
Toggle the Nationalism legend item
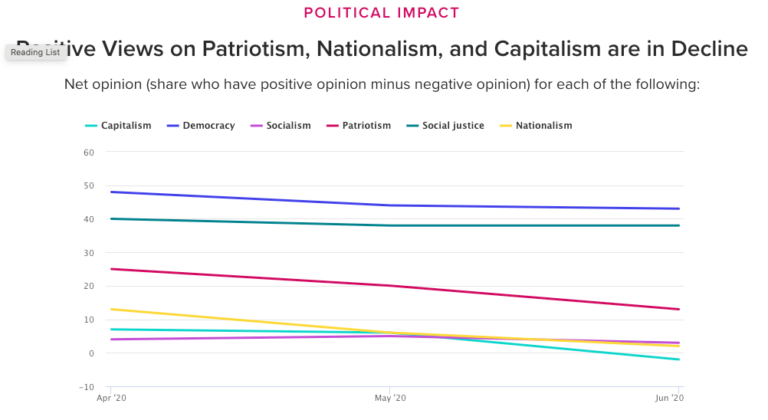[536, 126]
